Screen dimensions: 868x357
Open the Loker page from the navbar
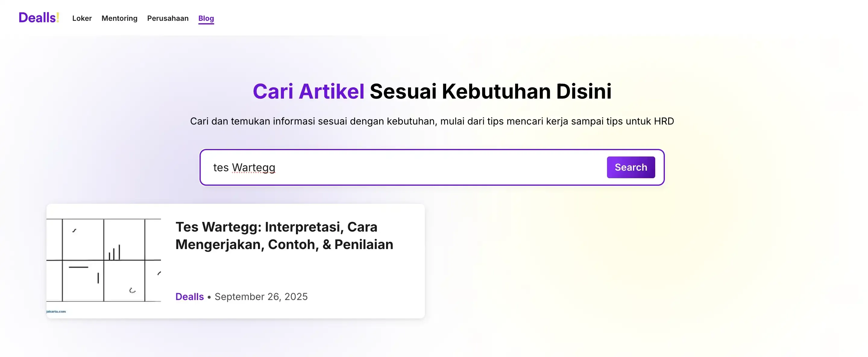82,18
